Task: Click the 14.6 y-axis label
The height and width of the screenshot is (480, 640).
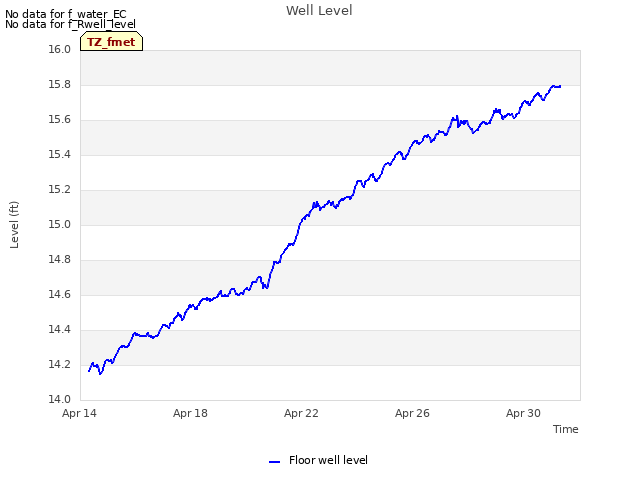Action: point(60,295)
